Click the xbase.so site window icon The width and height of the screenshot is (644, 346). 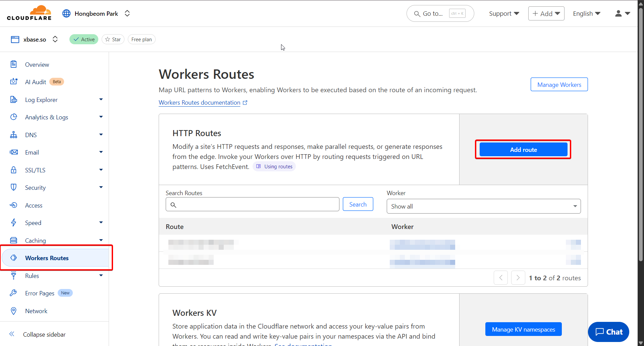15,40
